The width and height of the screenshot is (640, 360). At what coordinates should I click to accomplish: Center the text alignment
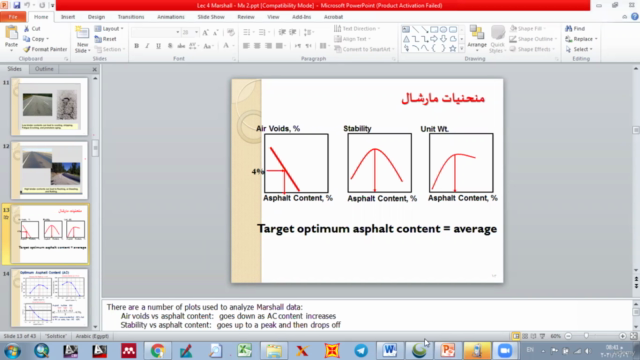[x=257, y=46]
